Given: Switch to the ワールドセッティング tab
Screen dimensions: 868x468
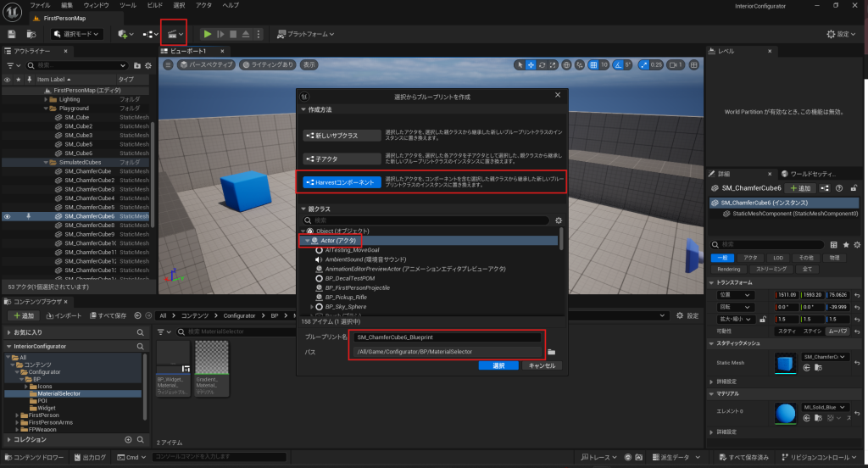Looking at the screenshot, I should tap(815, 173).
